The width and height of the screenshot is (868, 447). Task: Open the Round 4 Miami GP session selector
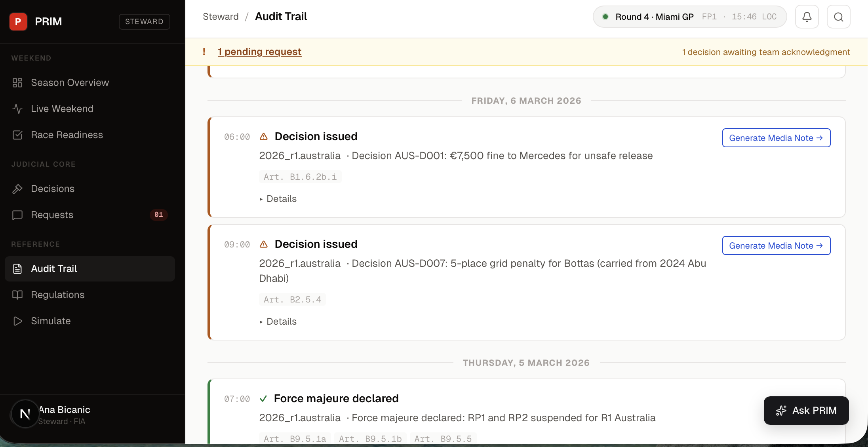[x=689, y=17]
